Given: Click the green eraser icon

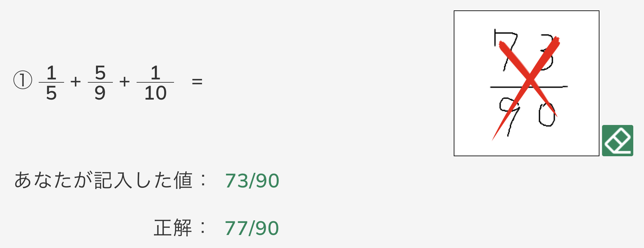Looking at the screenshot, I should [617, 141].
